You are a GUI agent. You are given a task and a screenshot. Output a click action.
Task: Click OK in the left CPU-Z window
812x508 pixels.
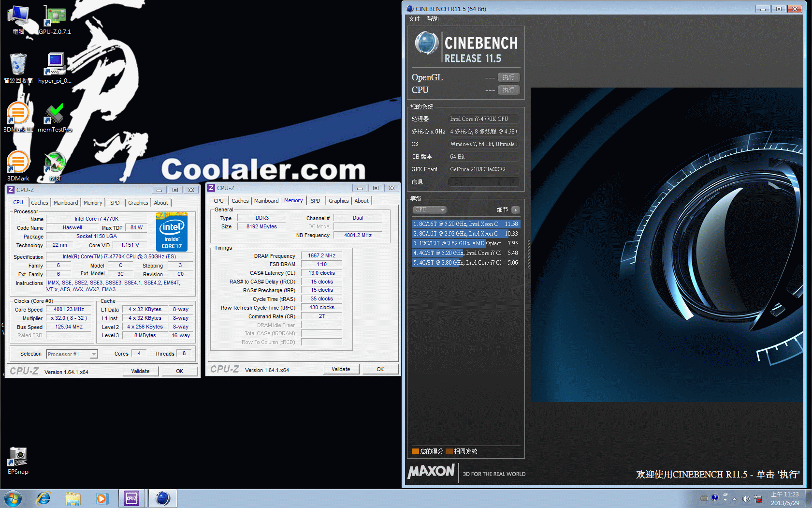[x=179, y=371]
